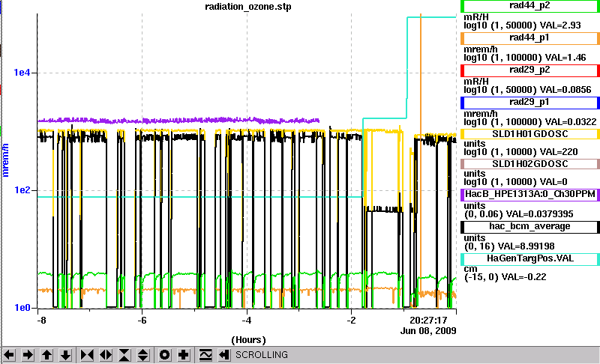This screenshot has width=600, height=364.
Task: Select the SLD1H01GDOSC curve legend button
Action: coord(529,134)
